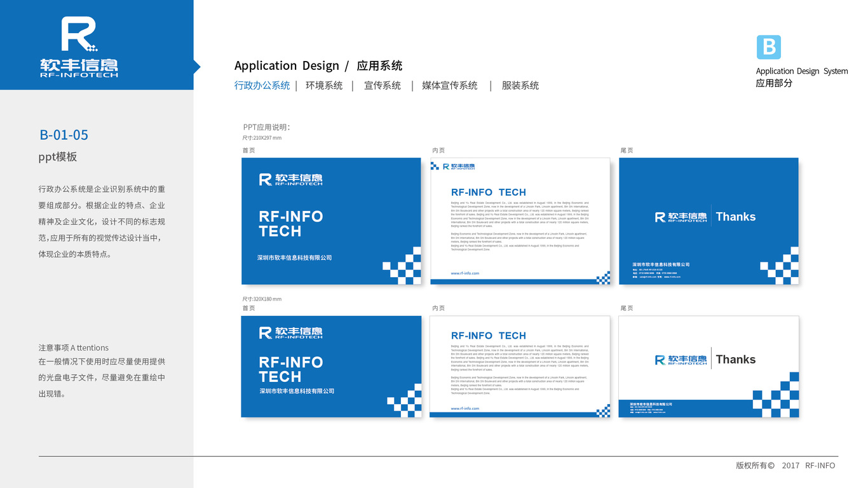Click the 行政办公系统是企业识别系统 description paragraph
The width and height of the screenshot is (868, 488).
(x=102, y=222)
